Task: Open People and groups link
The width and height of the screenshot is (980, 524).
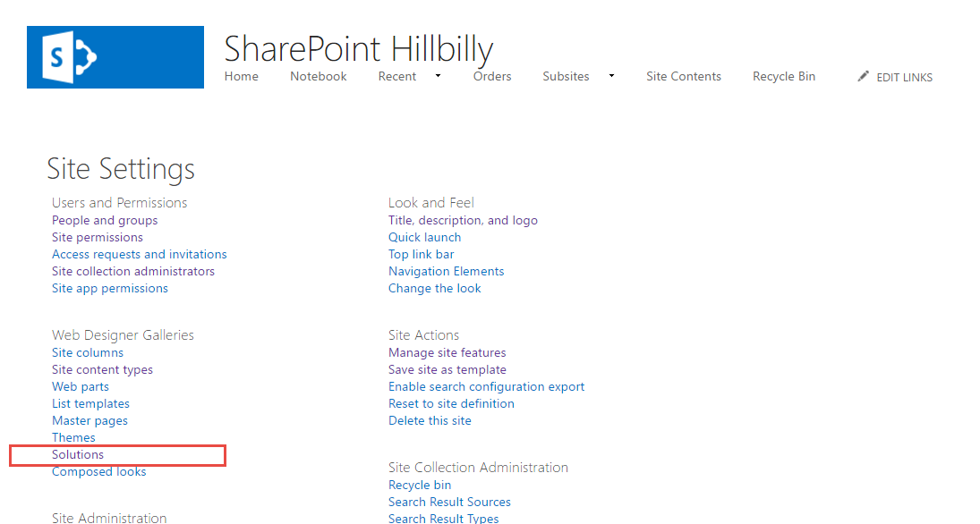Action: click(x=105, y=221)
